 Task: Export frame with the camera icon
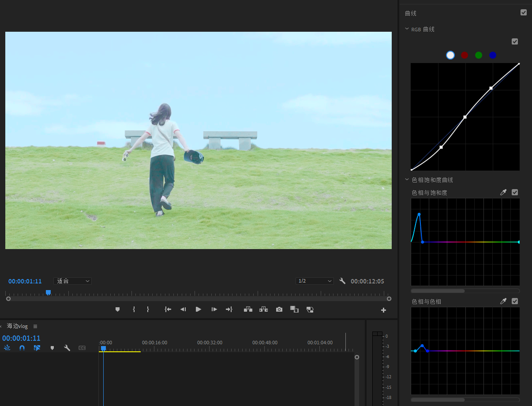[x=279, y=309]
